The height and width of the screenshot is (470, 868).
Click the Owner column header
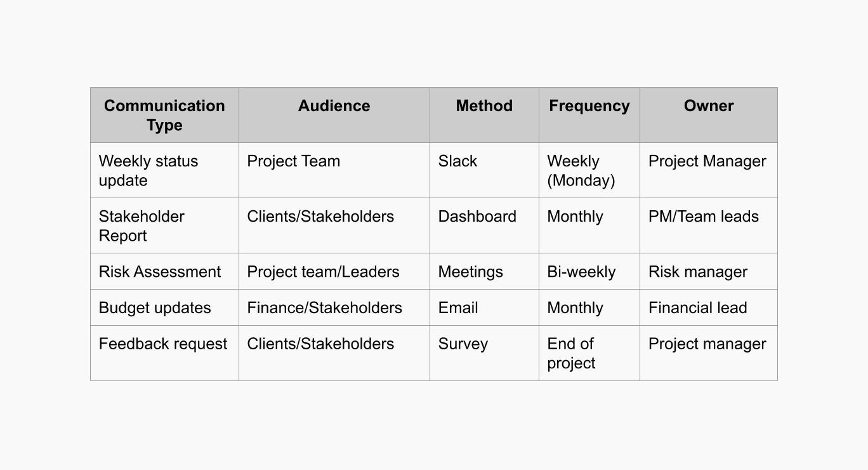click(x=708, y=106)
